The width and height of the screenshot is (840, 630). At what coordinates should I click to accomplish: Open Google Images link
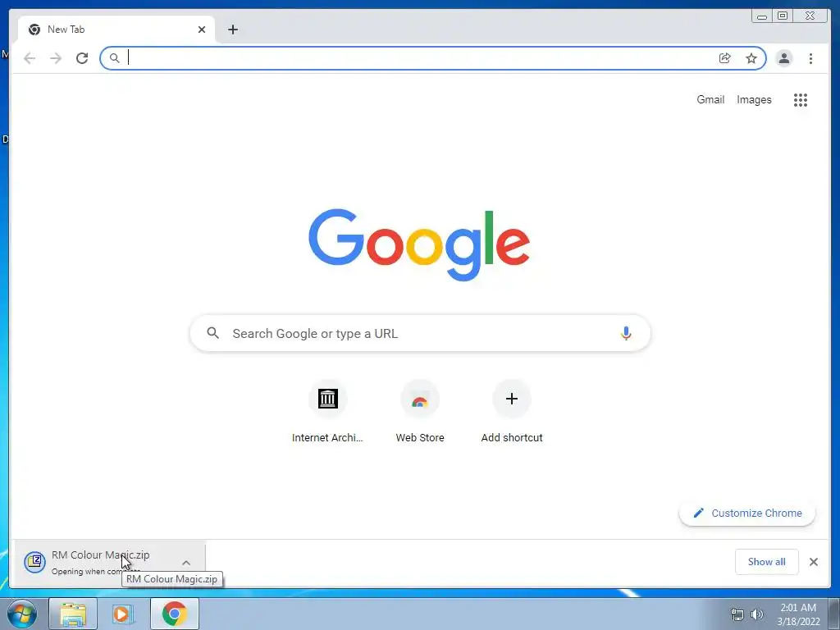click(754, 99)
